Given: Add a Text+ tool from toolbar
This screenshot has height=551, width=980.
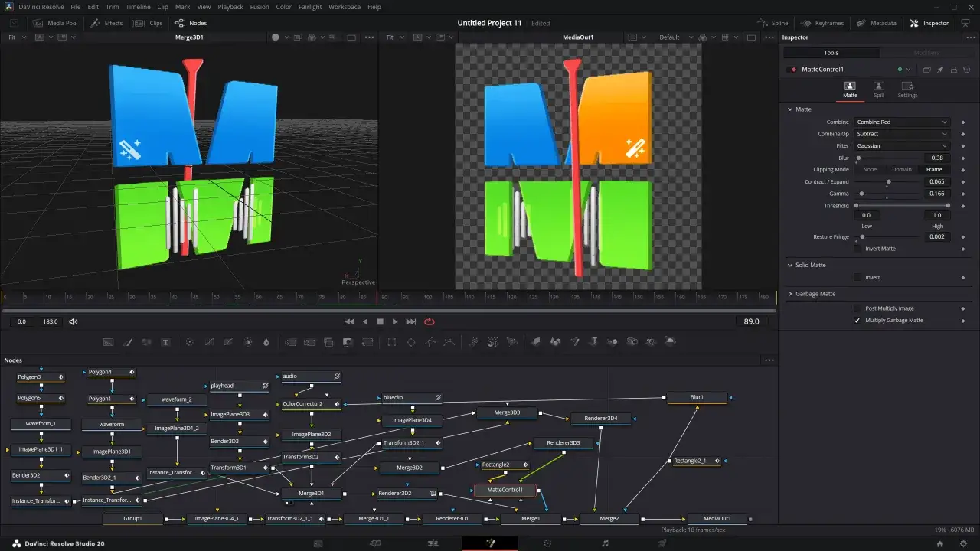Looking at the screenshot, I should pyautogui.click(x=165, y=342).
